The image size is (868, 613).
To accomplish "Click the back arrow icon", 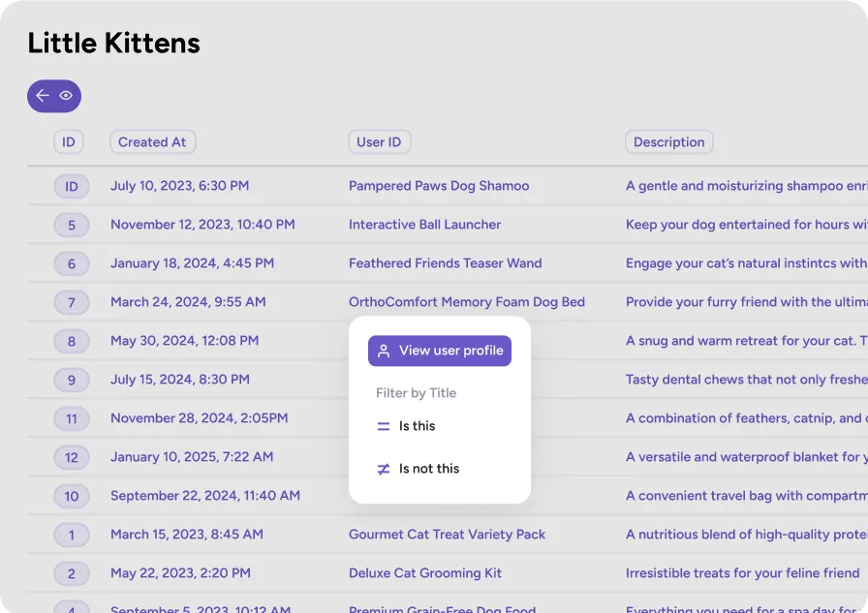I will tap(43, 96).
